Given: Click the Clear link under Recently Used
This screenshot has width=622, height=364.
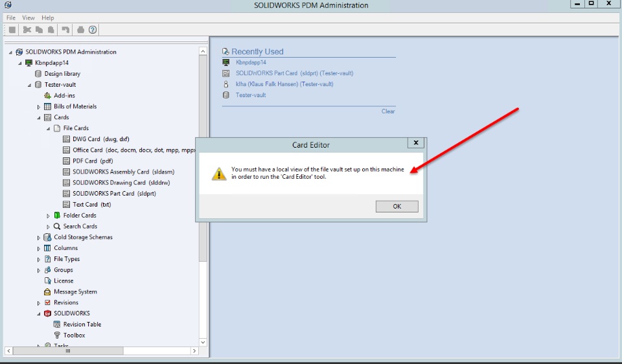Looking at the screenshot, I should 388,111.
